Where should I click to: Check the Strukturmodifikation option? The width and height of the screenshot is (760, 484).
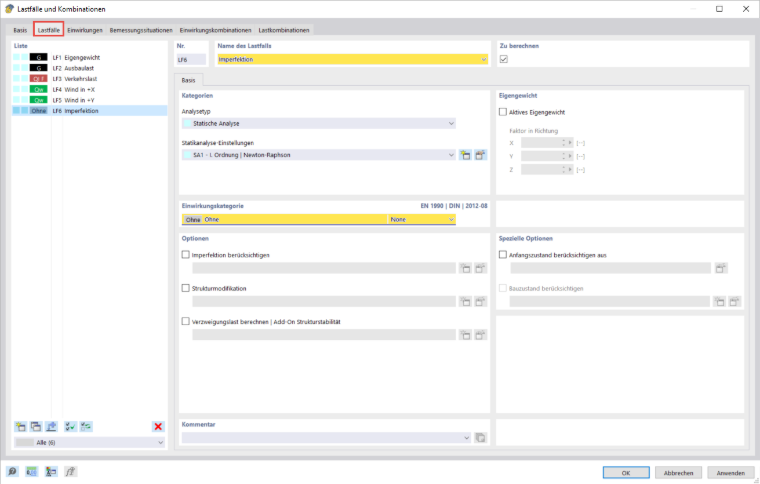tap(185, 288)
